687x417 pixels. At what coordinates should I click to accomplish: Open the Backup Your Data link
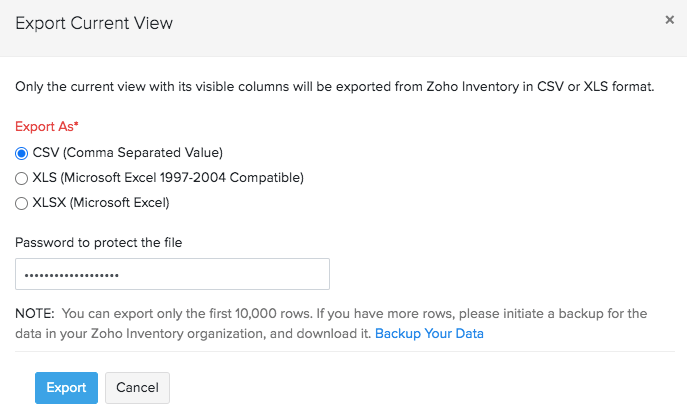pos(429,333)
